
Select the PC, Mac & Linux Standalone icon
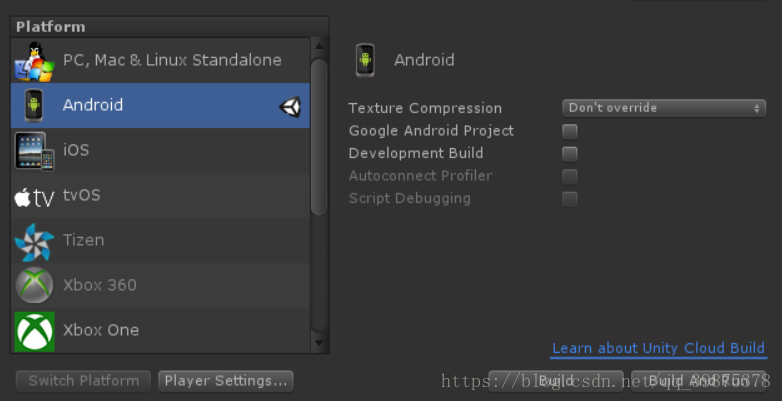[34, 61]
